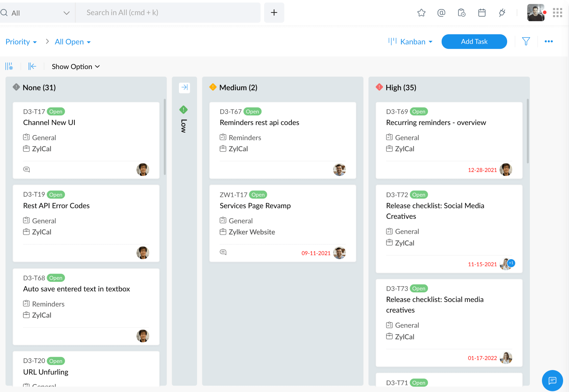Open the Kanban column settings icon
This screenshot has width=569, height=392.
9,66
